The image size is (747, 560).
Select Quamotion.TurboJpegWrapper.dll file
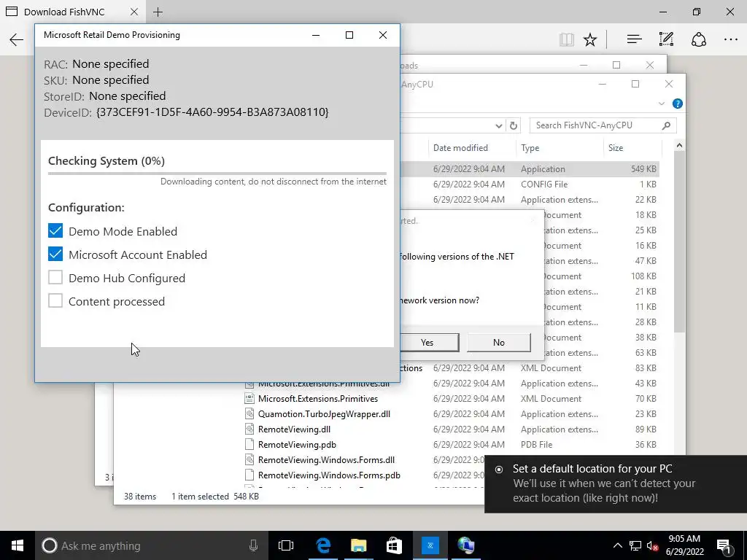coord(324,414)
